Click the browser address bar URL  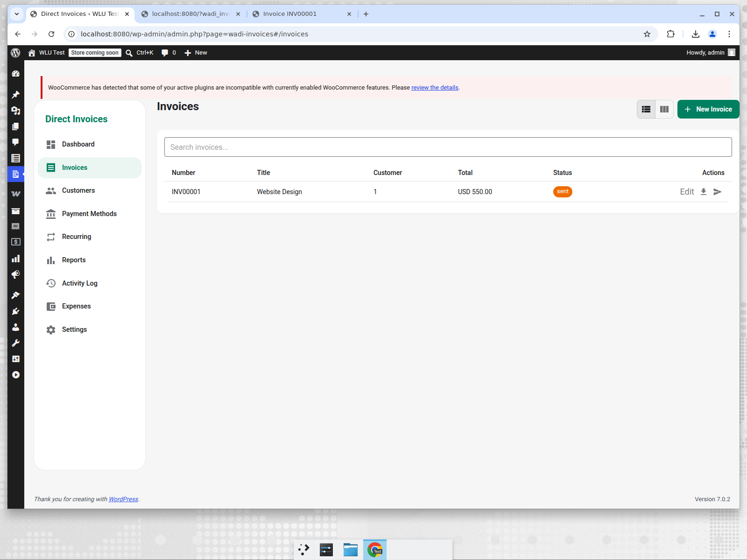(194, 34)
